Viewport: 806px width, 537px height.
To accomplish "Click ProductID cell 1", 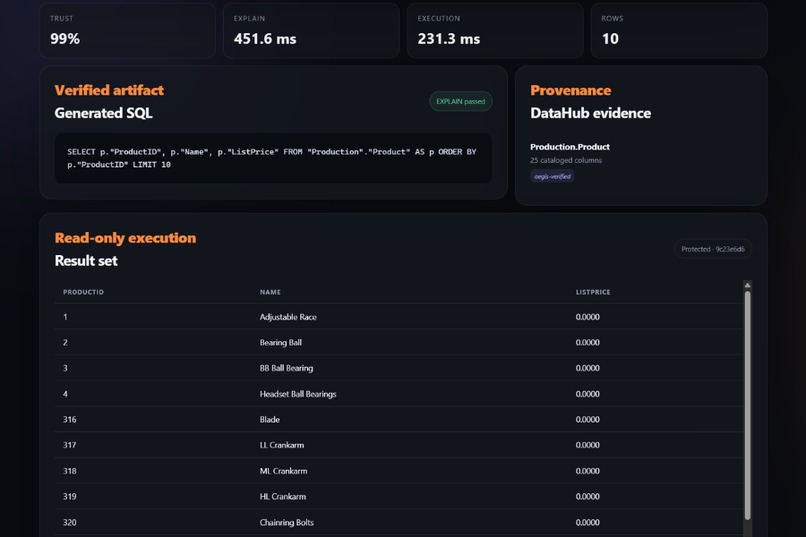I will [65, 317].
